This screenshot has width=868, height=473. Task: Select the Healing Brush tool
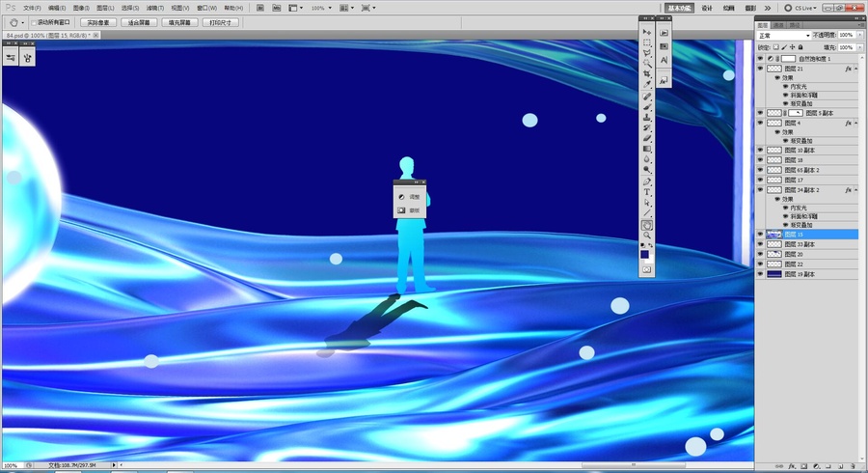646,97
